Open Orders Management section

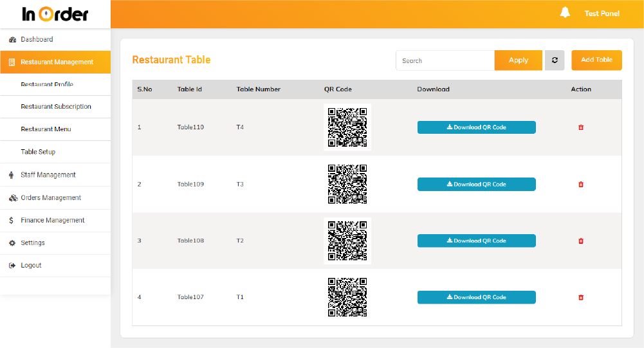(55, 197)
